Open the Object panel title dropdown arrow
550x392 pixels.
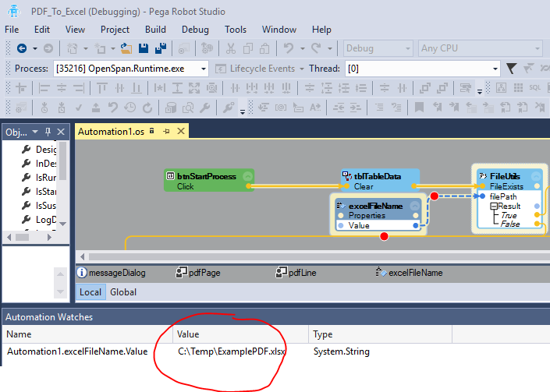click(x=35, y=132)
